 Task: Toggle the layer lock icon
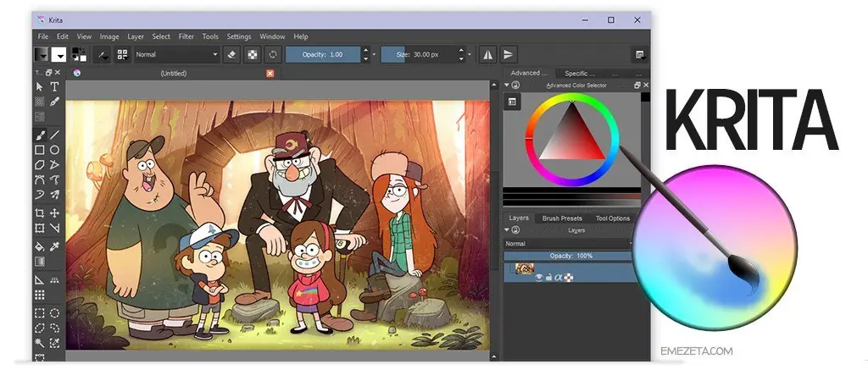(548, 277)
